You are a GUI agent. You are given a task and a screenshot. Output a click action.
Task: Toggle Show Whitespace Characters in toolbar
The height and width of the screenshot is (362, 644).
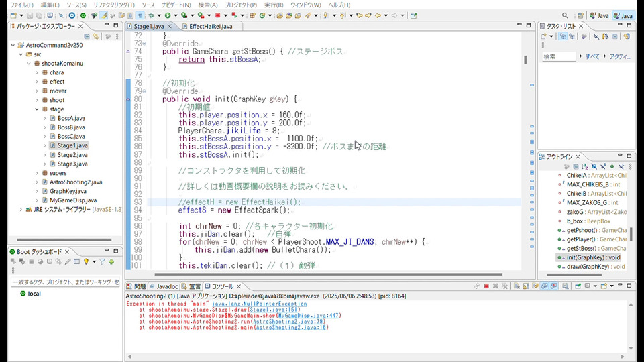point(140,15)
